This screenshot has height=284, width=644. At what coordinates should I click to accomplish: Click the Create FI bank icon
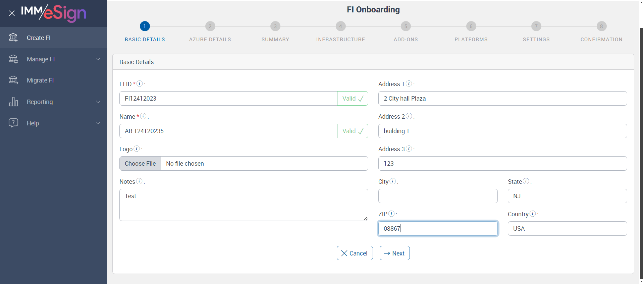pos(13,38)
